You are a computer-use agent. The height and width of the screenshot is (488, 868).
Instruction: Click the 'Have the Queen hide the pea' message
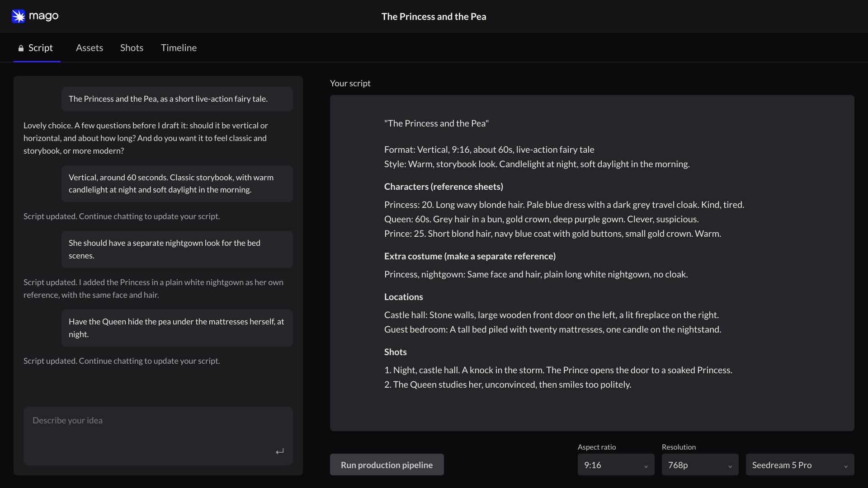tap(177, 328)
